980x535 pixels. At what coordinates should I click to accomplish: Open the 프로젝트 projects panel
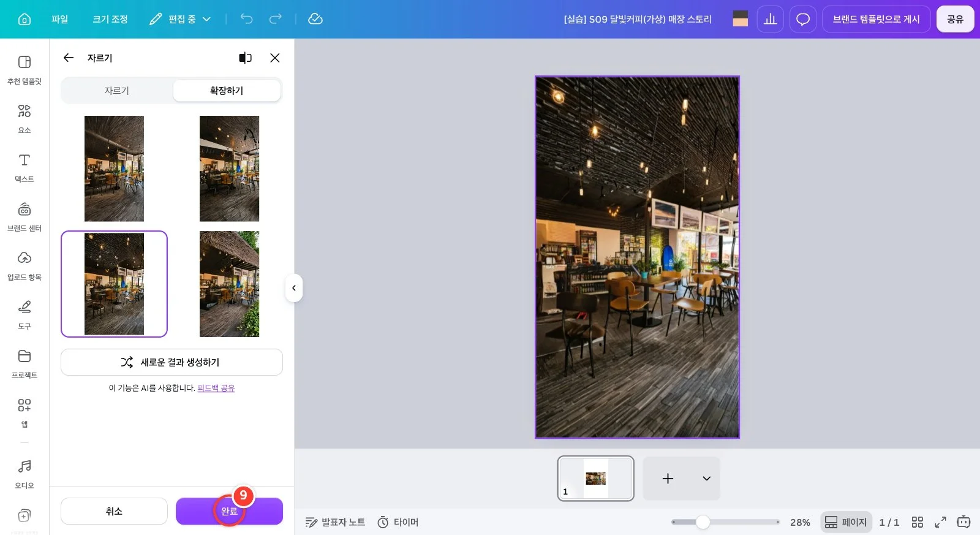pyautogui.click(x=24, y=364)
